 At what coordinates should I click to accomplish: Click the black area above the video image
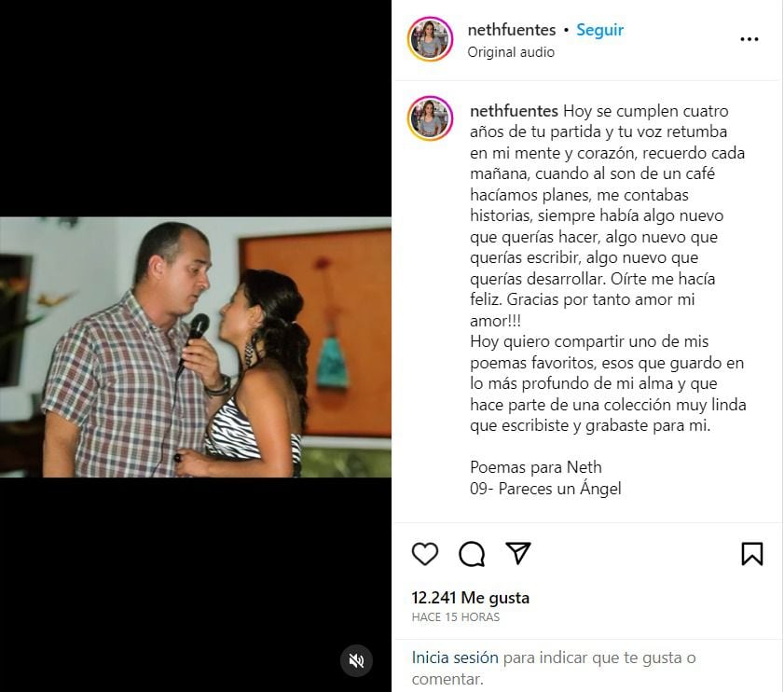(x=196, y=108)
